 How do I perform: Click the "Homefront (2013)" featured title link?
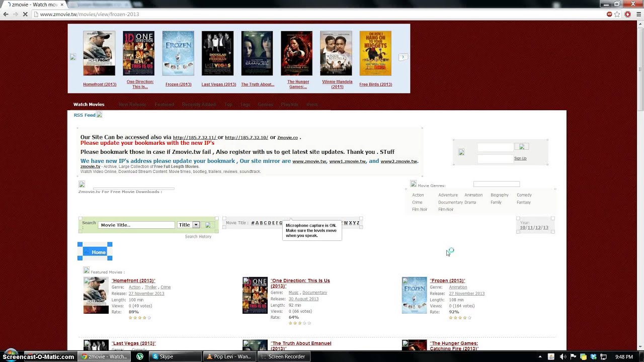point(133,281)
